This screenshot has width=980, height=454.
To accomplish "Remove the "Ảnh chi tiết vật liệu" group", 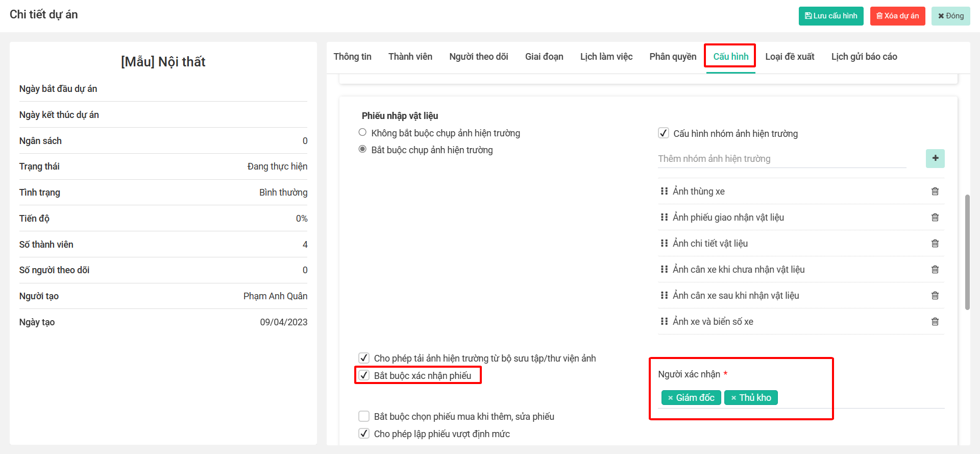I will point(935,244).
